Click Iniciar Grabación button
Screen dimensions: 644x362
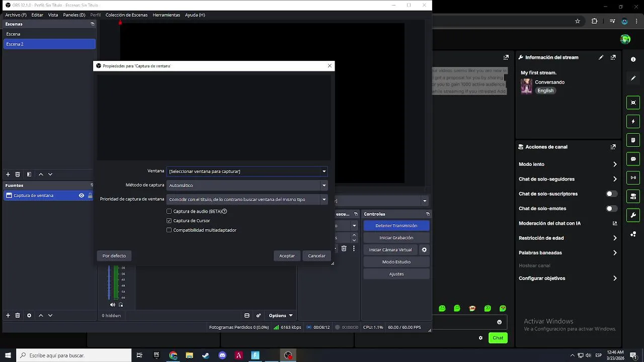click(396, 238)
